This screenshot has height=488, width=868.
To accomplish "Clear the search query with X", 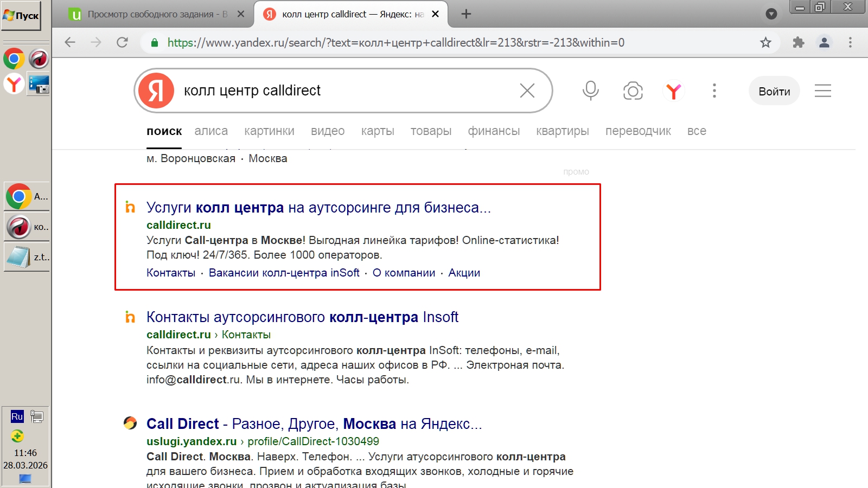I will tap(527, 91).
